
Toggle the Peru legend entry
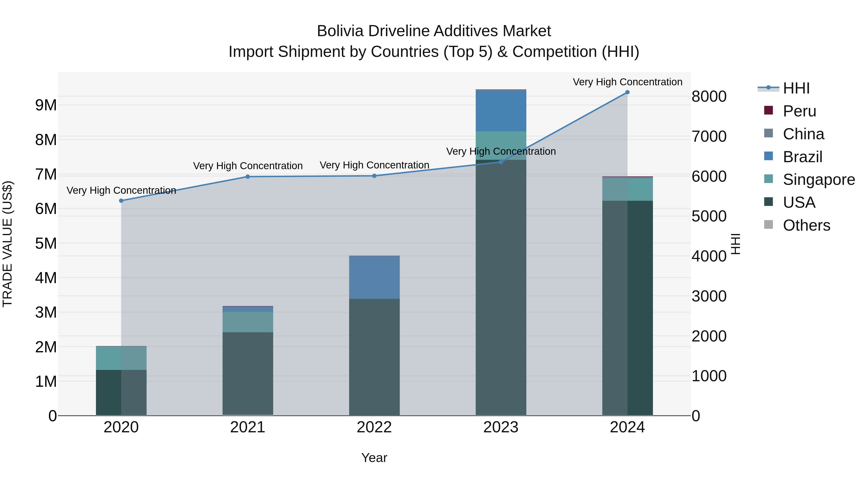790,111
